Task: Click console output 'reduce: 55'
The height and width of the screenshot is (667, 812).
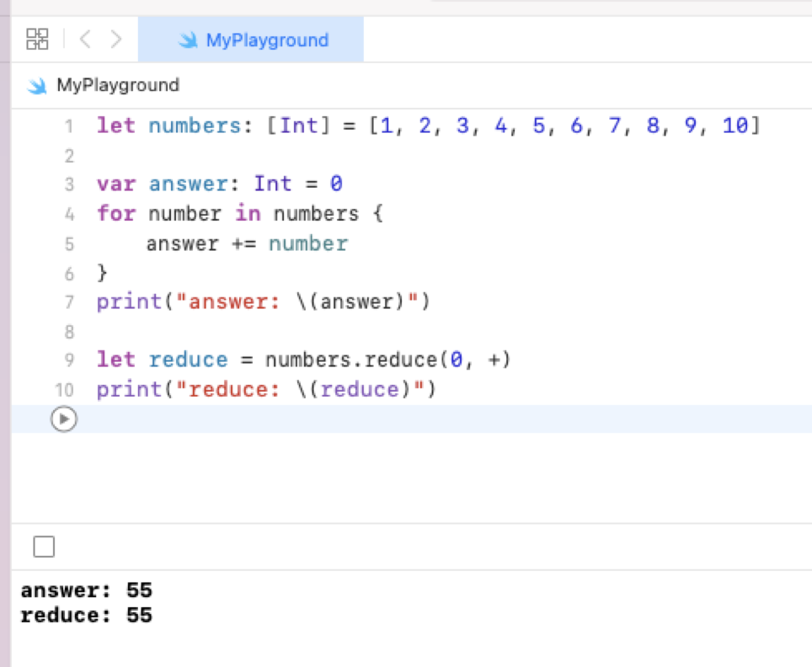Action: [x=87, y=616]
